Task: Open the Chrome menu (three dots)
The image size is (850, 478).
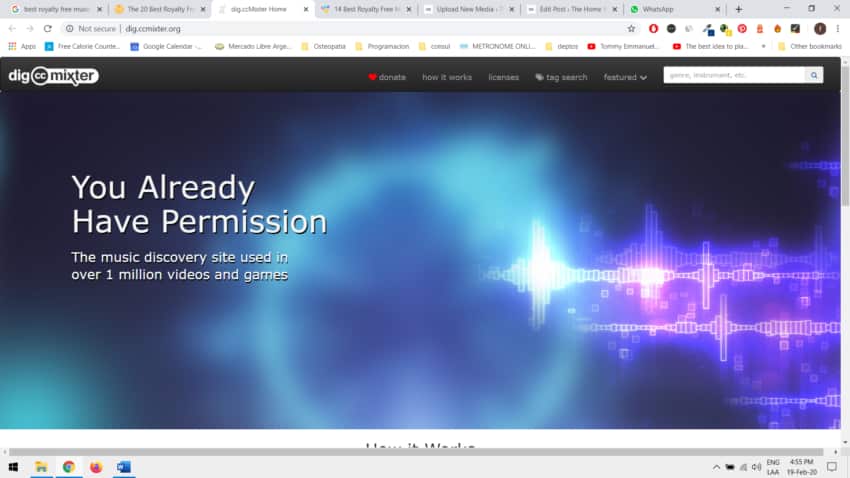Action: pos(838,29)
